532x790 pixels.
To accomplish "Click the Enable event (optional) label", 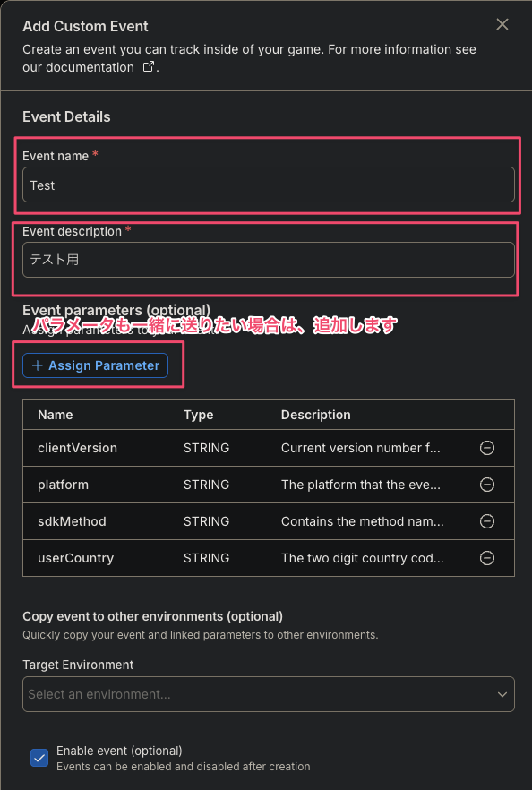I will (x=119, y=751).
